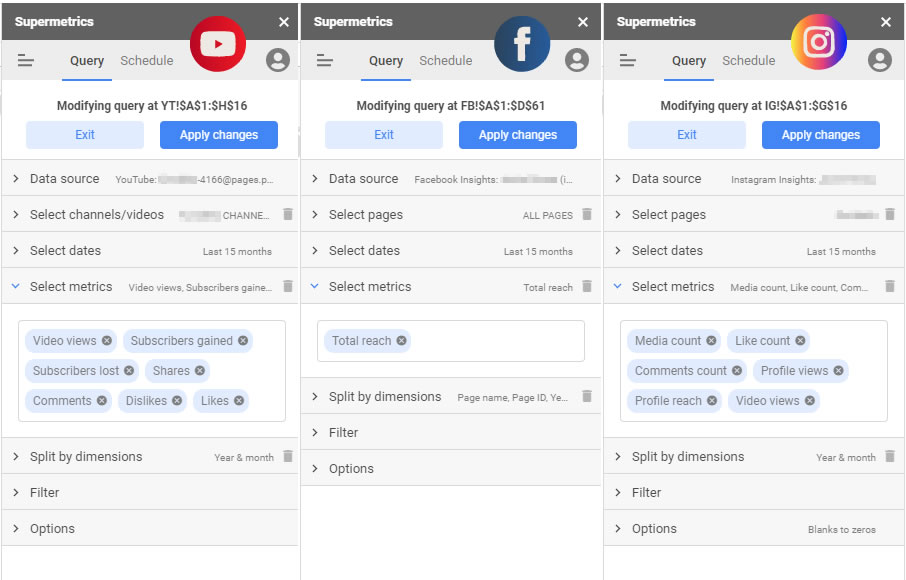Expand Filter in the YouTube panel
The height and width of the screenshot is (580, 906).
[150, 492]
